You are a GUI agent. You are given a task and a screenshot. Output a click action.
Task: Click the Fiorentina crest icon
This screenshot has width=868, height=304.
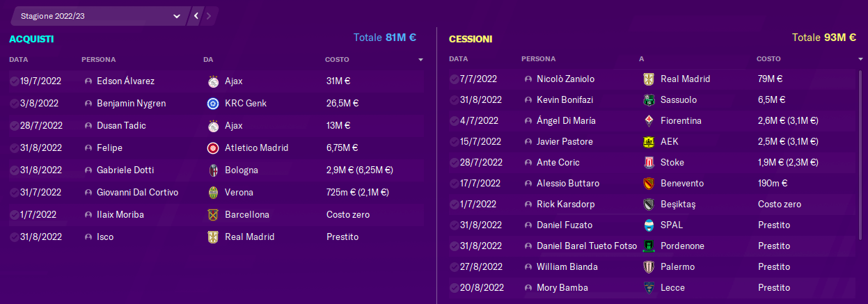649,121
